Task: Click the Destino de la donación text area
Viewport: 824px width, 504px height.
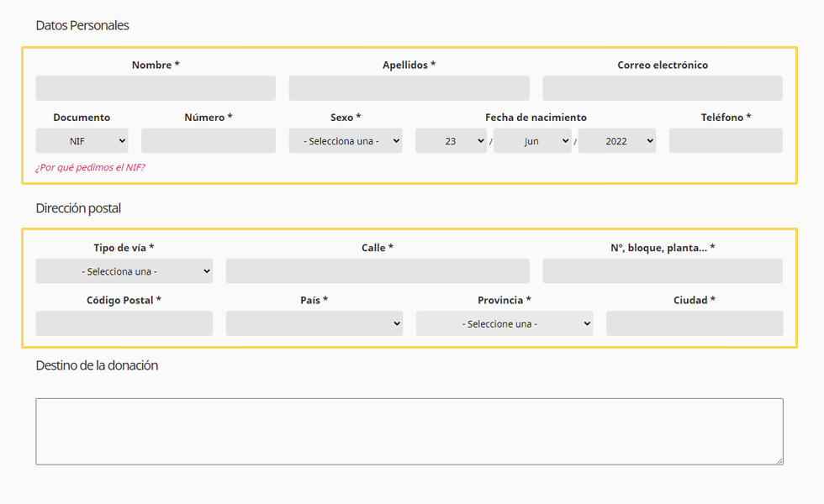Action: pos(409,431)
